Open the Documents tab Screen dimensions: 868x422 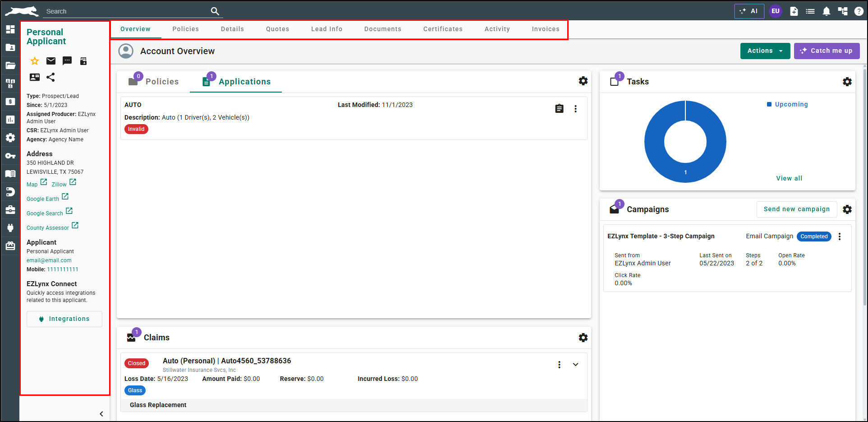[x=383, y=29]
